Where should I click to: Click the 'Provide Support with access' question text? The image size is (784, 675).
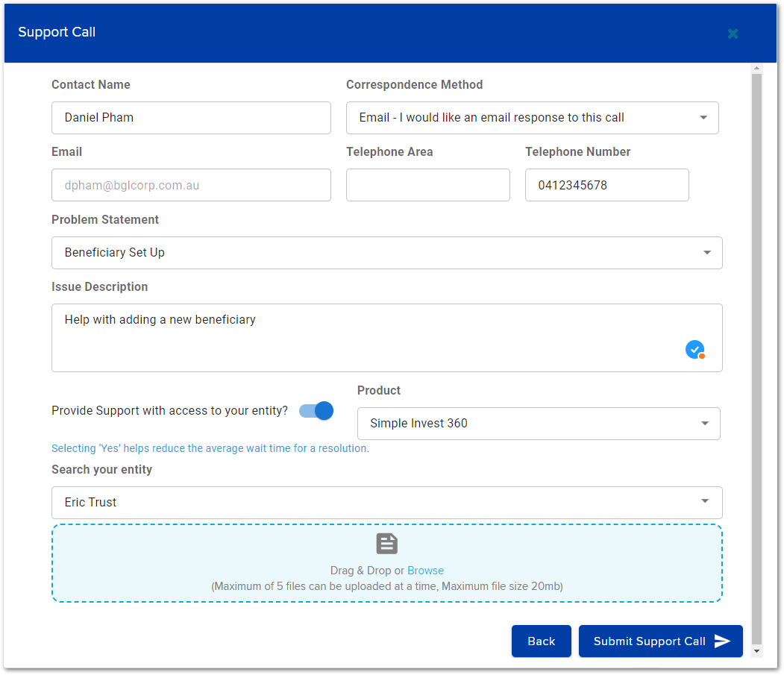pos(169,410)
